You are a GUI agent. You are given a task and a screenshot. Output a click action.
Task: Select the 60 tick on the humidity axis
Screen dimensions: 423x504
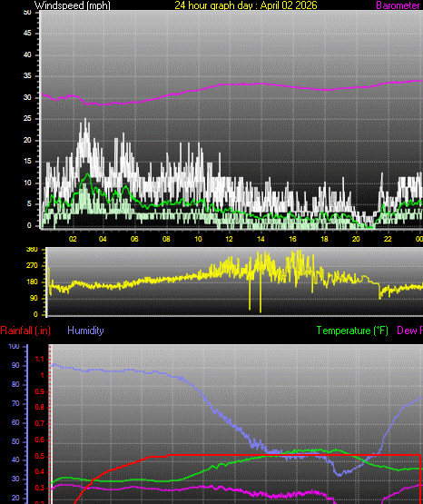pyautogui.click(x=15, y=422)
